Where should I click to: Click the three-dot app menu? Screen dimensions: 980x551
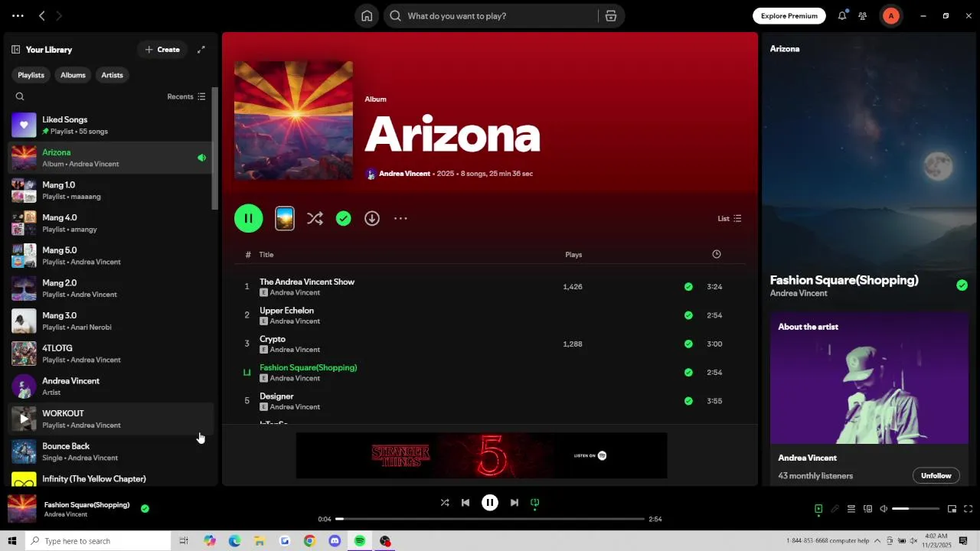tap(18, 16)
